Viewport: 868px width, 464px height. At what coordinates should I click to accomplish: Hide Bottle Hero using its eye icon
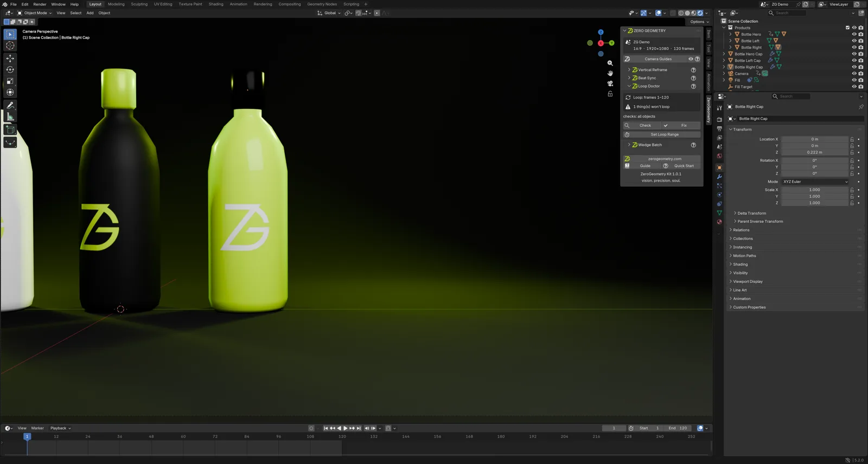(854, 34)
